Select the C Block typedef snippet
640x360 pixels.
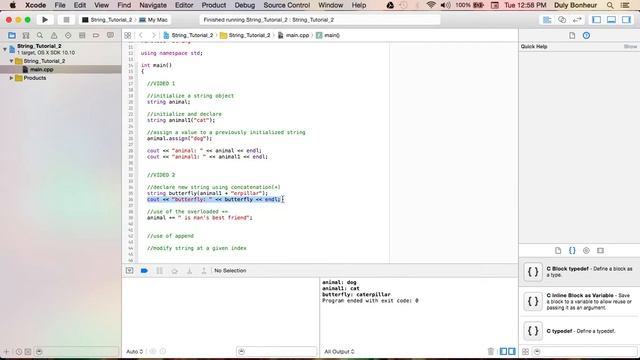pos(579,272)
